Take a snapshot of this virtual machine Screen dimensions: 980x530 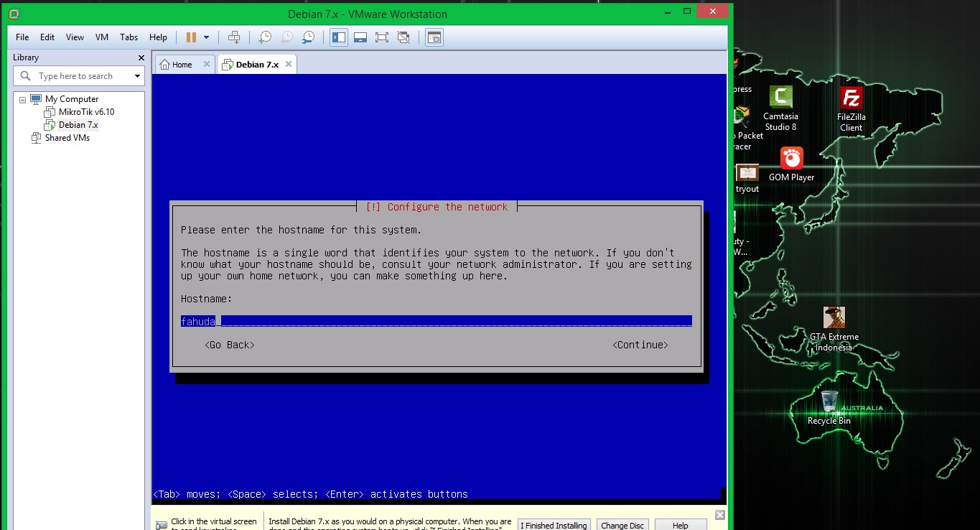(265, 37)
